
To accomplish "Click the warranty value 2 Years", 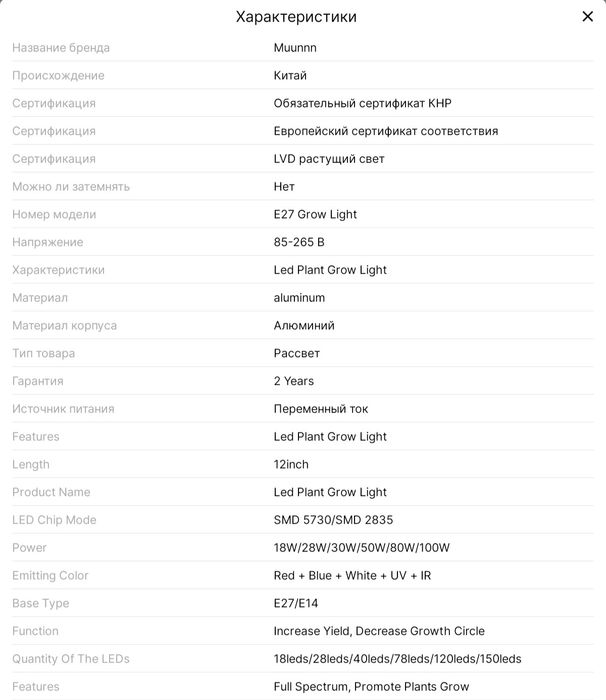I will pyautogui.click(x=294, y=381).
